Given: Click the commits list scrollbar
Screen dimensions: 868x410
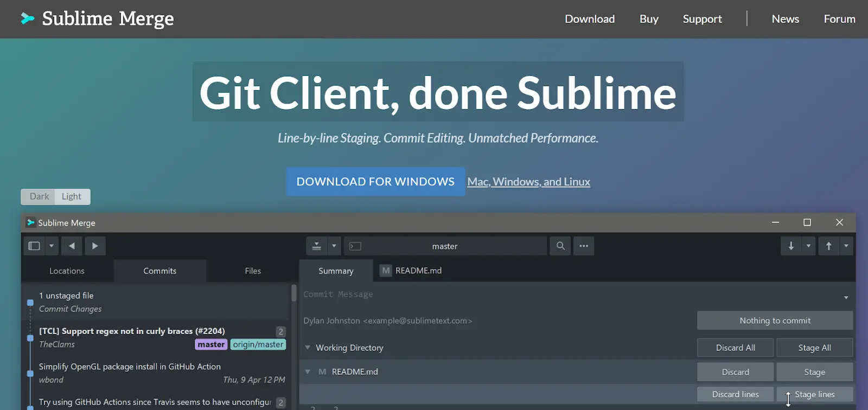Looking at the screenshot, I should point(294,293).
